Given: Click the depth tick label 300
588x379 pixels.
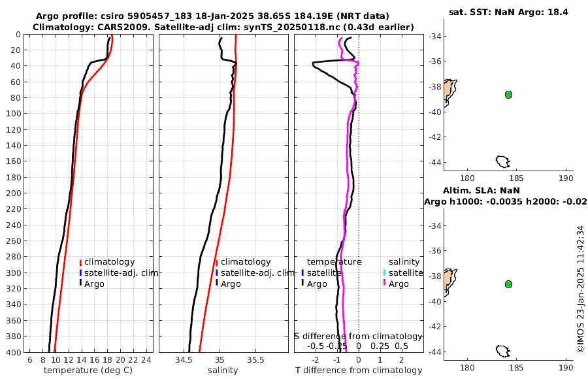Looking at the screenshot, I should click(13, 272).
